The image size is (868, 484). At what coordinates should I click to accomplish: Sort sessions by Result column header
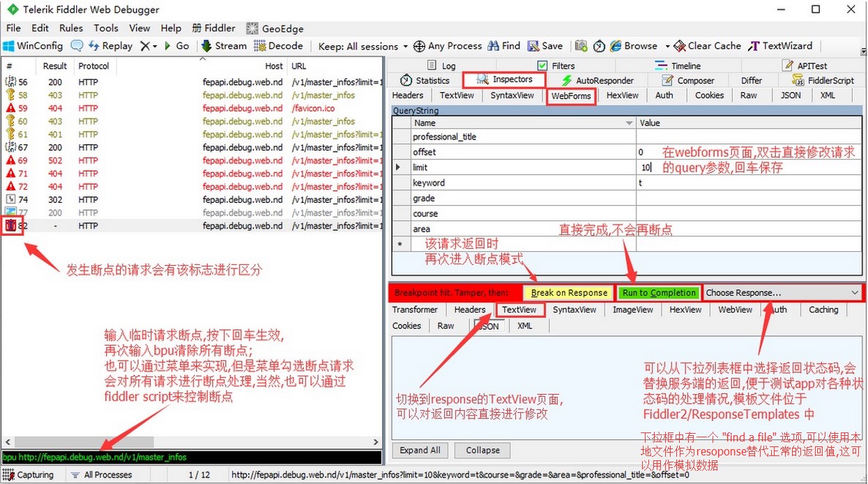click(x=55, y=66)
